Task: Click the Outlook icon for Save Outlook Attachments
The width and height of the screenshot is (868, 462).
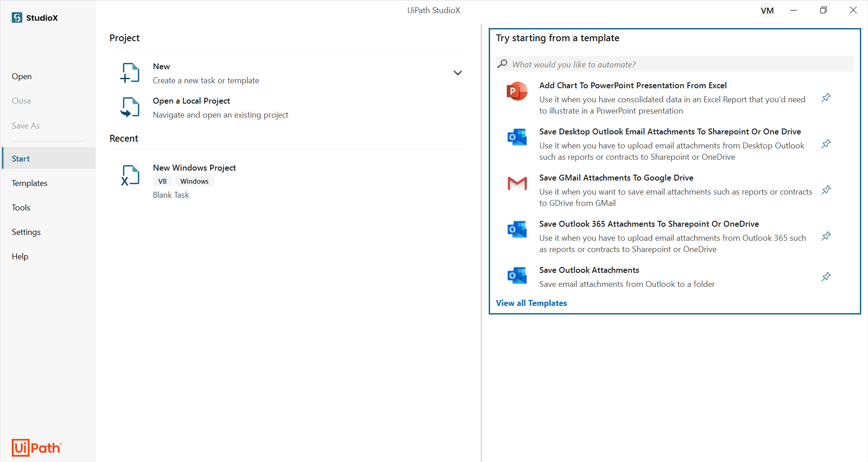Action: (517, 276)
